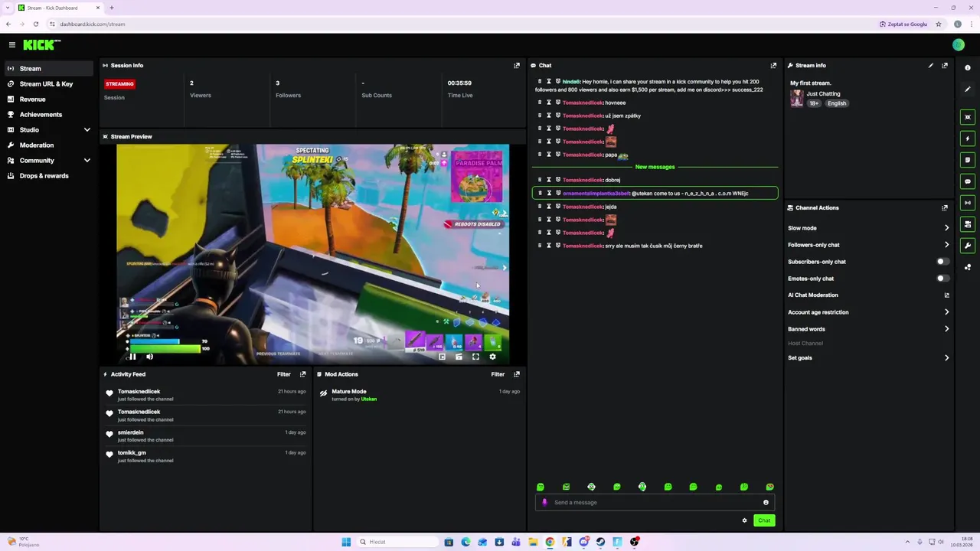This screenshot has height=551, width=980.
Task: Toggle the chat bubble widget in right sidebar
Action: (x=968, y=181)
